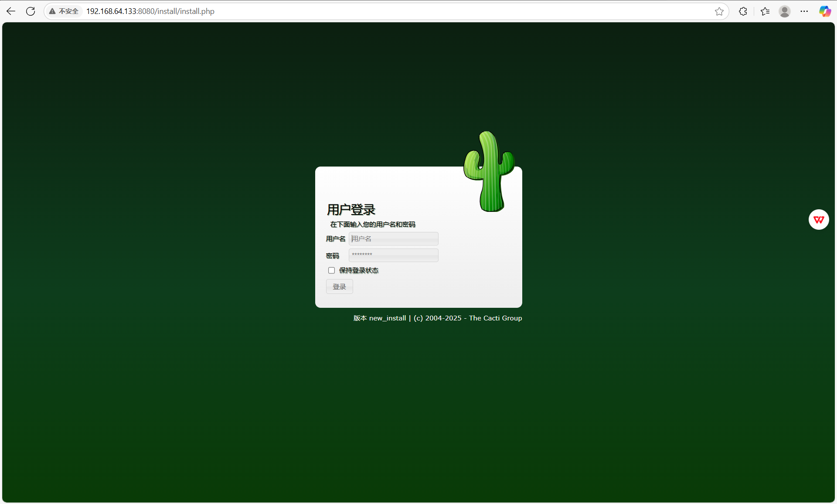Open the browser settings ellipsis menu
This screenshot has height=504, width=837.
point(804,11)
